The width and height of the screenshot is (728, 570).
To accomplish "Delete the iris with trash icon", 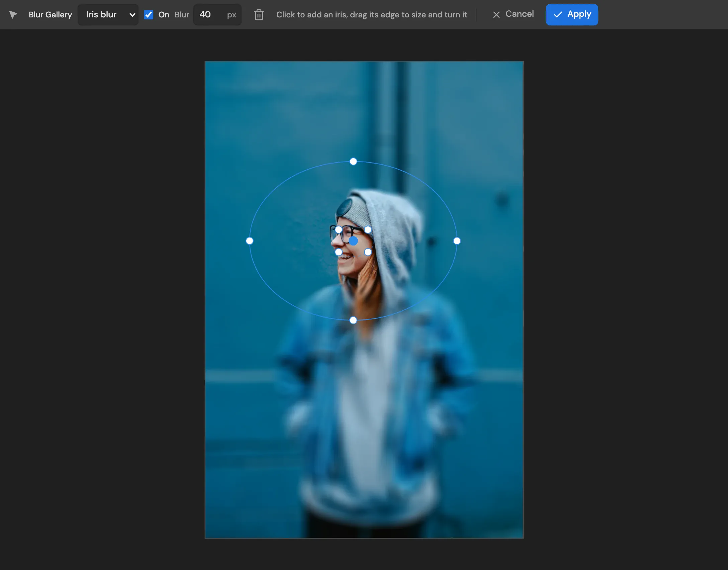I will click(259, 15).
